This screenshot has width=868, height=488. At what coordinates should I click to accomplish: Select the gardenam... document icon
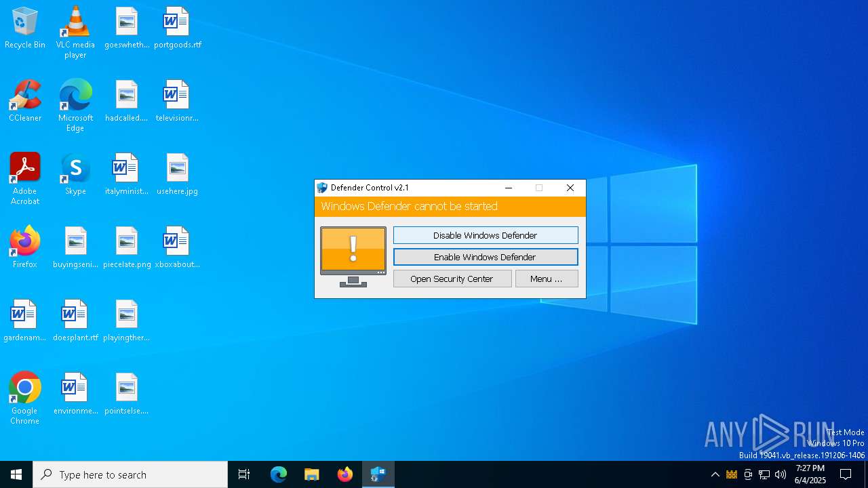pyautogui.click(x=25, y=321)
